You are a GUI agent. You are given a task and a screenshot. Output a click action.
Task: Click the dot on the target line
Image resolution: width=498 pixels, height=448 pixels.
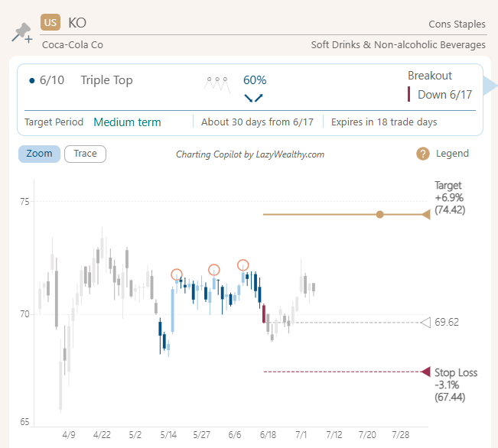click(380, 214)
